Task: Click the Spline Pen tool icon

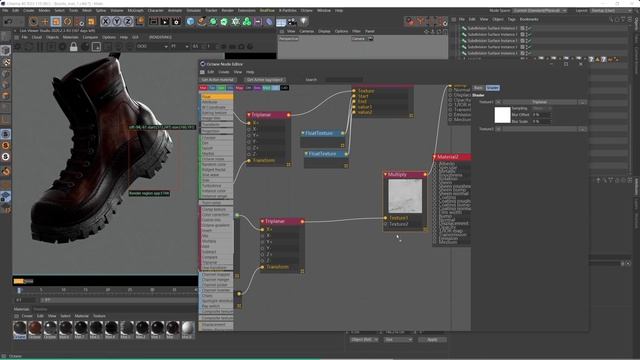Action: coord(202,21)
